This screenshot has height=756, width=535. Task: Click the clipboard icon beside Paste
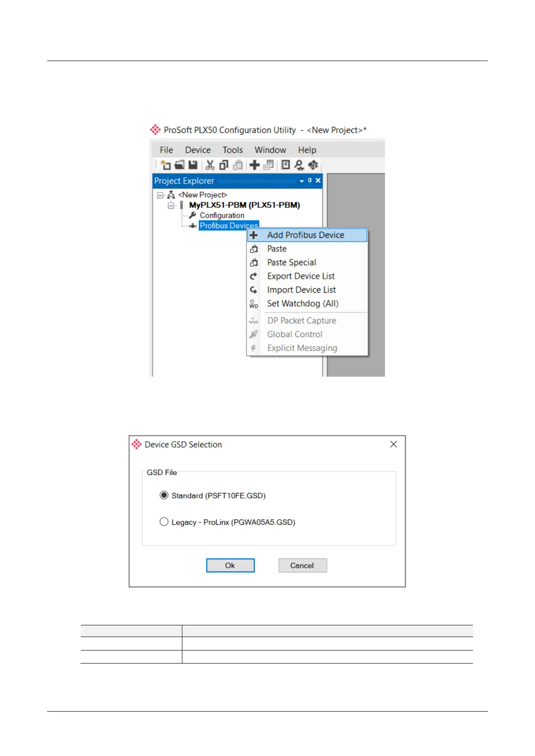254,249
